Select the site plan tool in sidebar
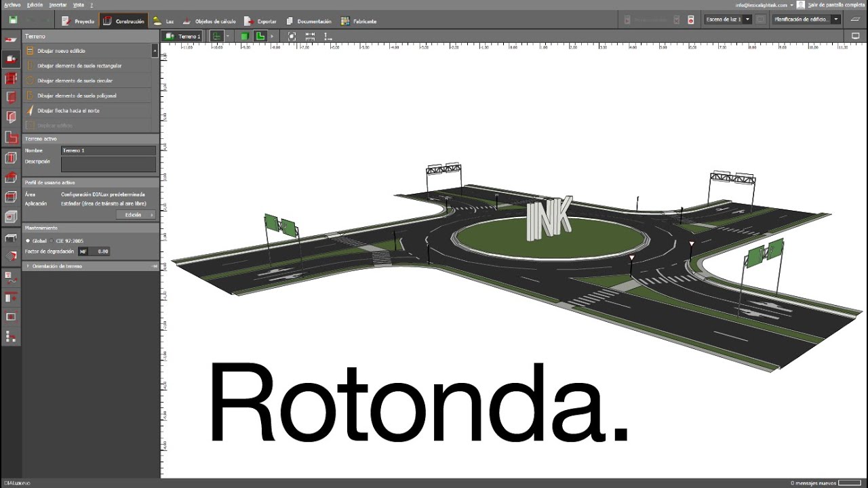 (x=10, y=40)
